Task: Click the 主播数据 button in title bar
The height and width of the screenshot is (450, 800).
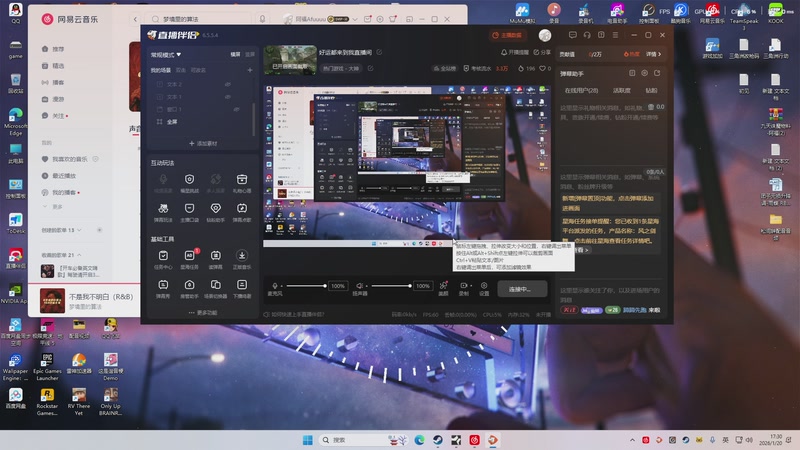Action: tap(507, 35)
